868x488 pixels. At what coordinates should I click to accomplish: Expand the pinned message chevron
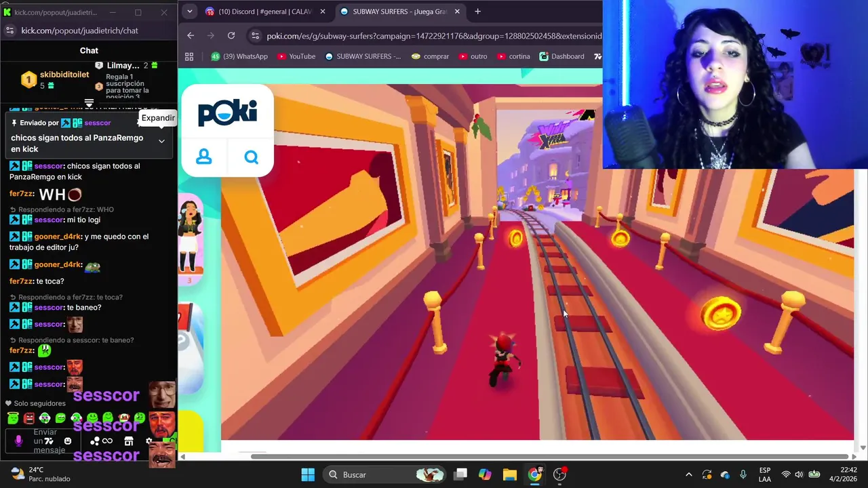coord(161,141)
